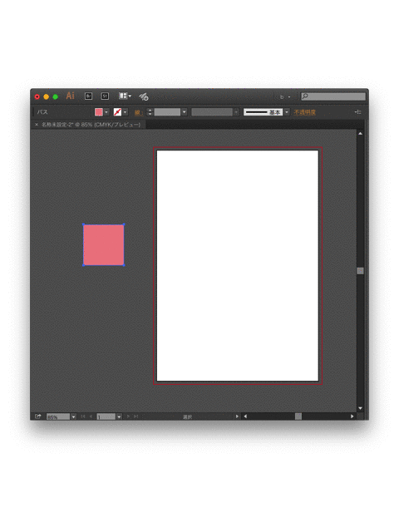Go to first artboard button
The height and width of the screenshot is (532, 399).
(x=83, y=416)
